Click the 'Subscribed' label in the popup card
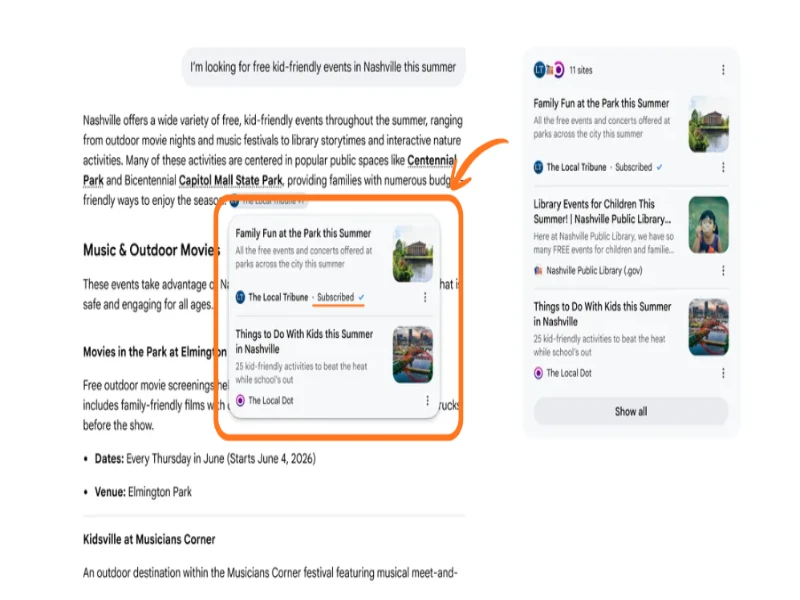 [335, 297]
